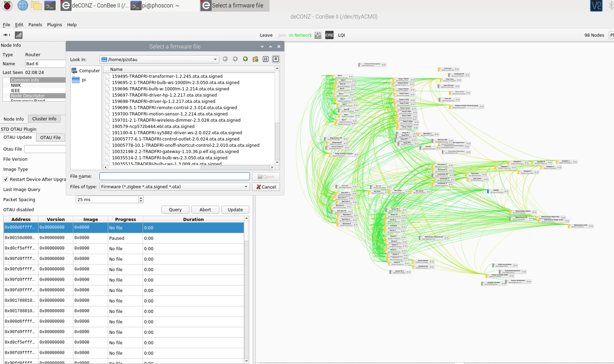Select 159495-TRADFRI-transformer-1.2.245 firmware file
This screenshot has height=364, width=614.
click(167, 76)
